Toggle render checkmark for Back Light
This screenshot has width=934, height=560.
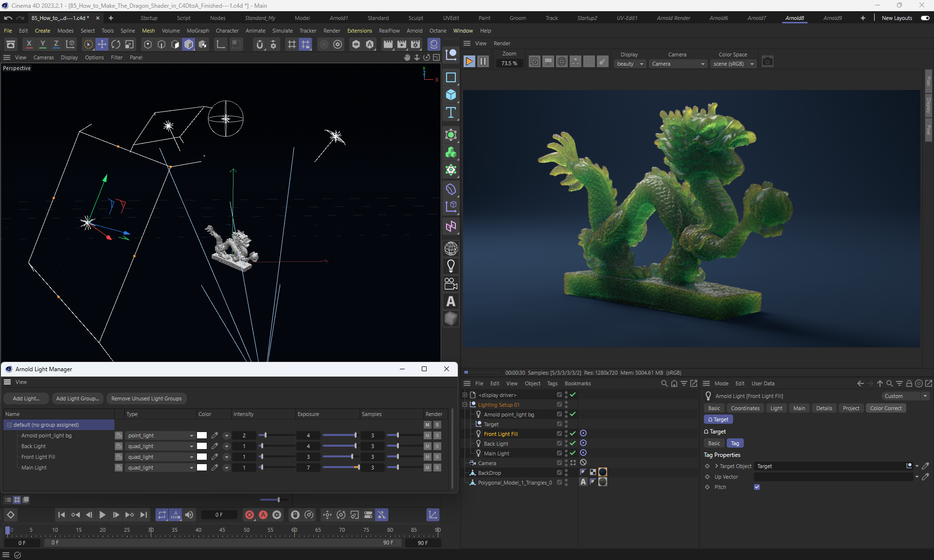(573, 443)
